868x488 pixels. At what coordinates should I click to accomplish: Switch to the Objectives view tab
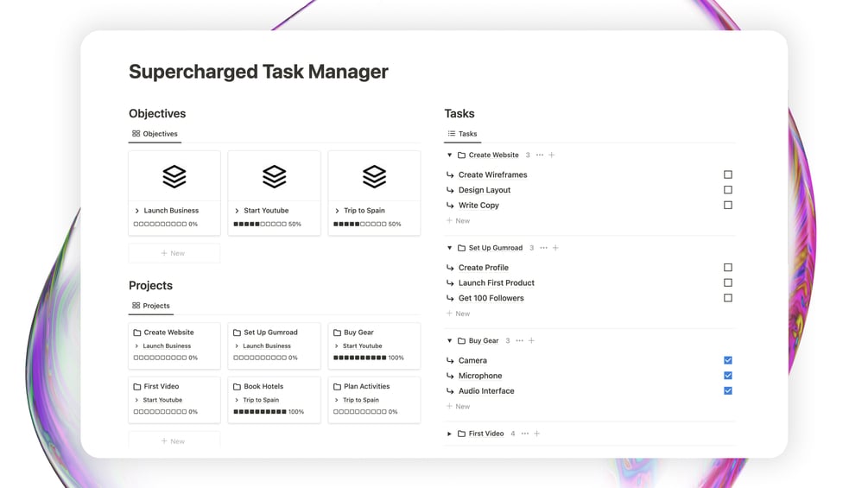click(x=155, y=134)
